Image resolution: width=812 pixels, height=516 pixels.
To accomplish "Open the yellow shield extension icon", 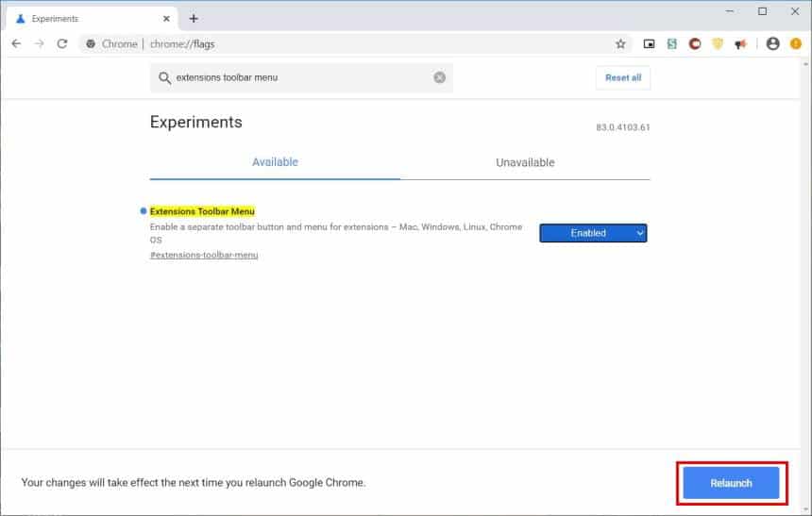I will coord(718,44).
